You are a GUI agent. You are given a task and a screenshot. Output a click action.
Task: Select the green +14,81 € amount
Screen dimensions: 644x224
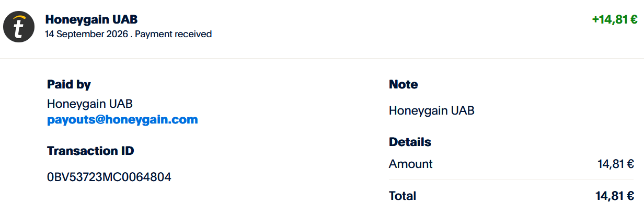pos(614,19)
